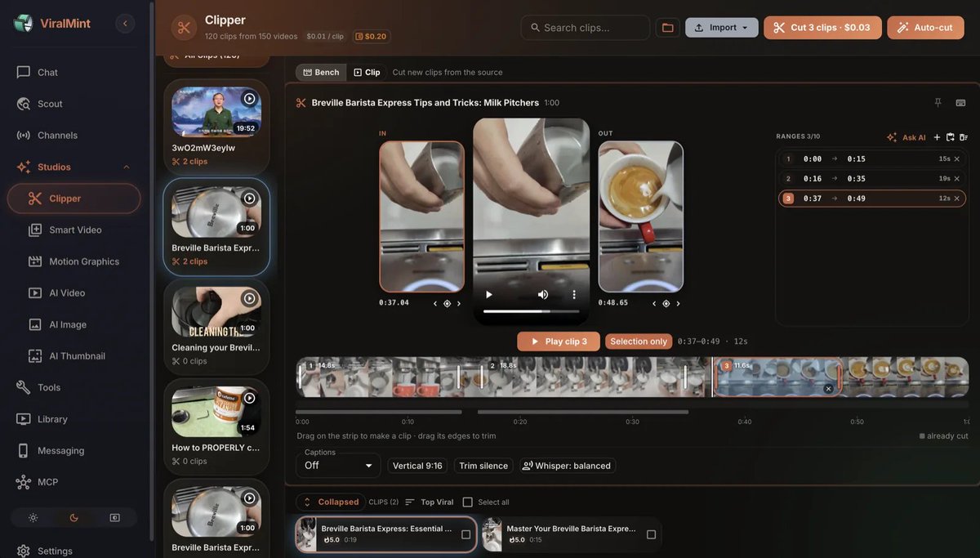Open the Captions dropdown
This screenshot has height=558, width=980.
338,465
